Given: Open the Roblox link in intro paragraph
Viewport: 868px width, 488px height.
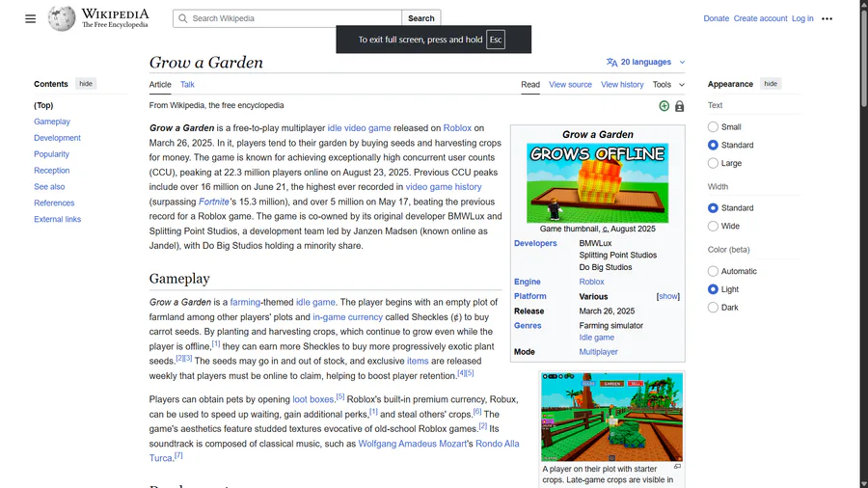Looking at the screenshot, I should pos(457,128).
